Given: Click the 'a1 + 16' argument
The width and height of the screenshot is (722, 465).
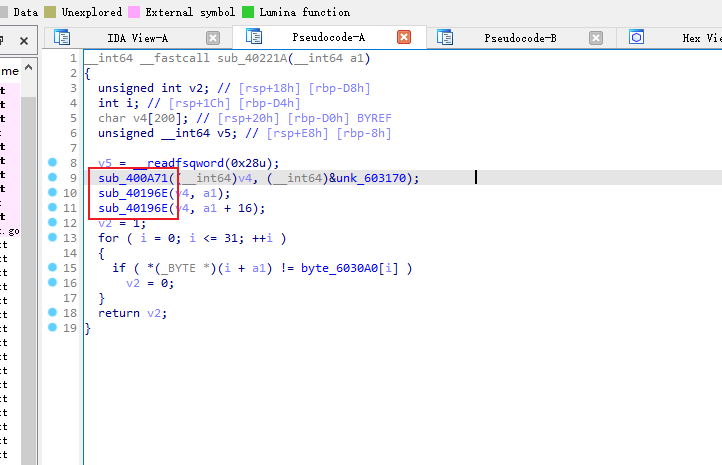Looking at the screenshot, I should point(227,208).
